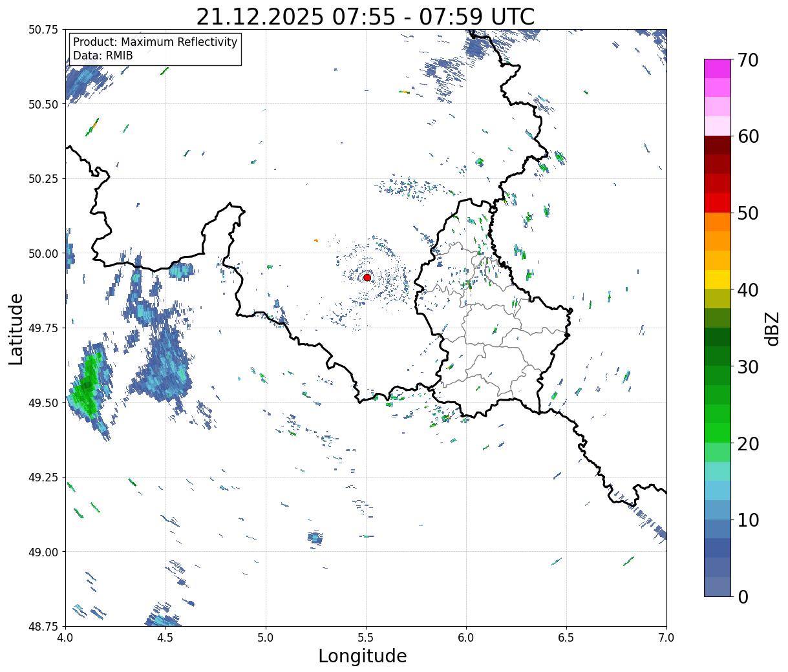Click the 70 tick label on colorbar

(747, 60)
